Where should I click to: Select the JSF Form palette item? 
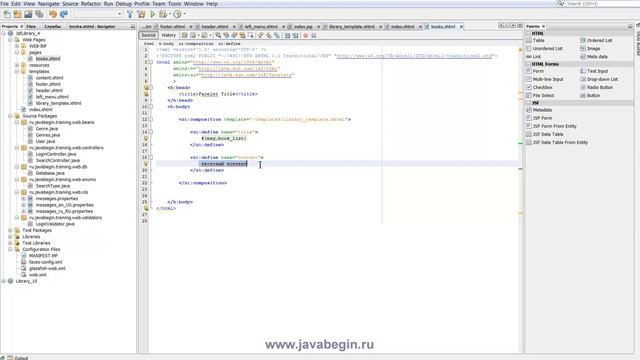(539, 118)
